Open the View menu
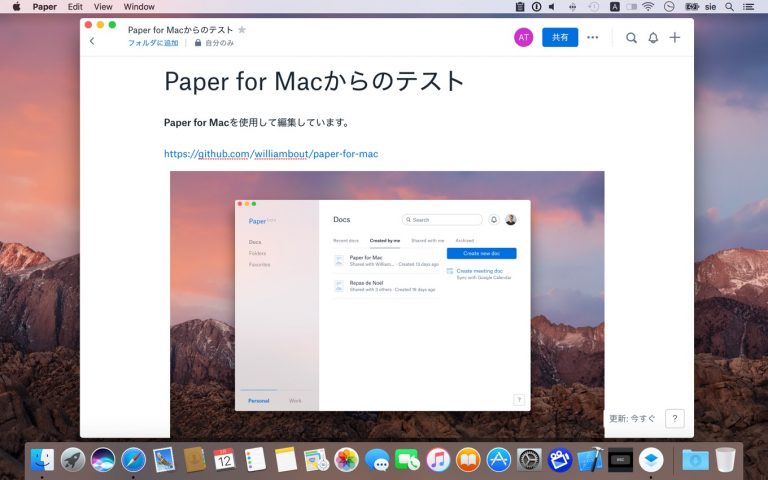The height and width of the screenshot is (480, 768). (103, 7)
